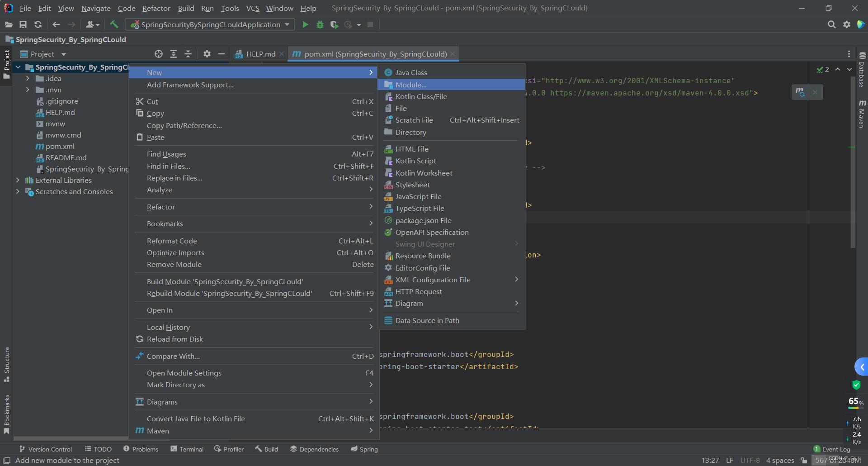The image size is (868, 466).
Task: Select Directory in the New submenu
Action: tap(451, 132)
